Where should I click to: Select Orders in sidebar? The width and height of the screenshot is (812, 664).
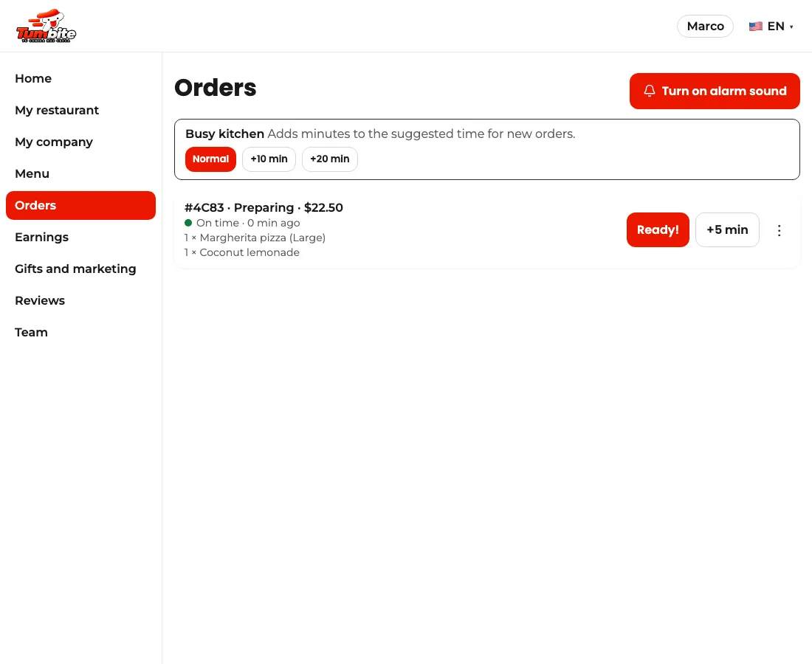coord(80,205)
